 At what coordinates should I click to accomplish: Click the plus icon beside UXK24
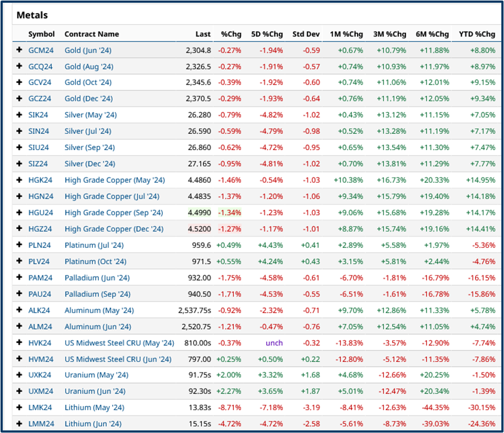[19, 375]
